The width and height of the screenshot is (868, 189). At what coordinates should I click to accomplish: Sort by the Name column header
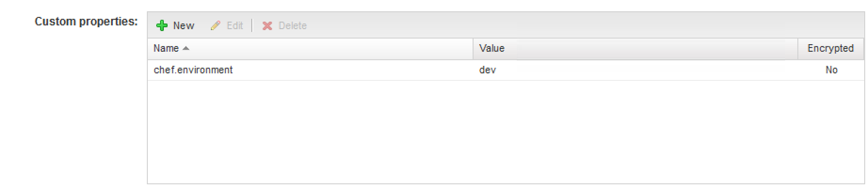click(310, 48)
